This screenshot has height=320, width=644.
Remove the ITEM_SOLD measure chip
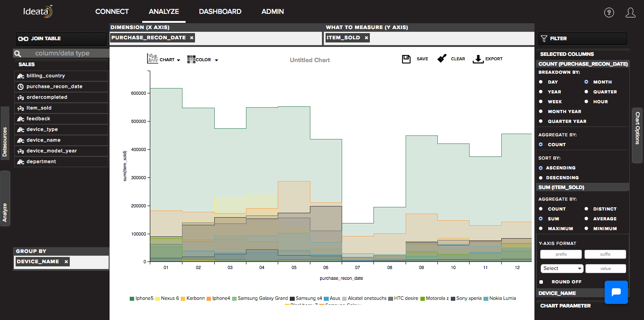tap(366, 38)
